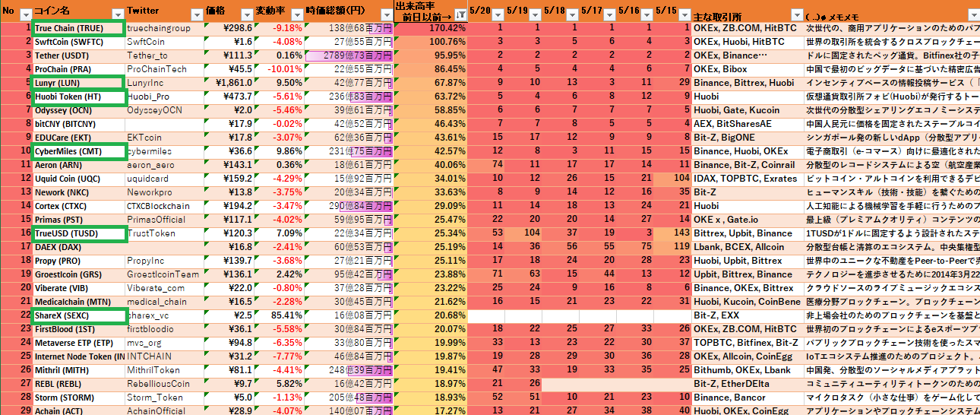Open the 5/15 column filter dropdown
980x415 pixels.
tap(684, 14)
